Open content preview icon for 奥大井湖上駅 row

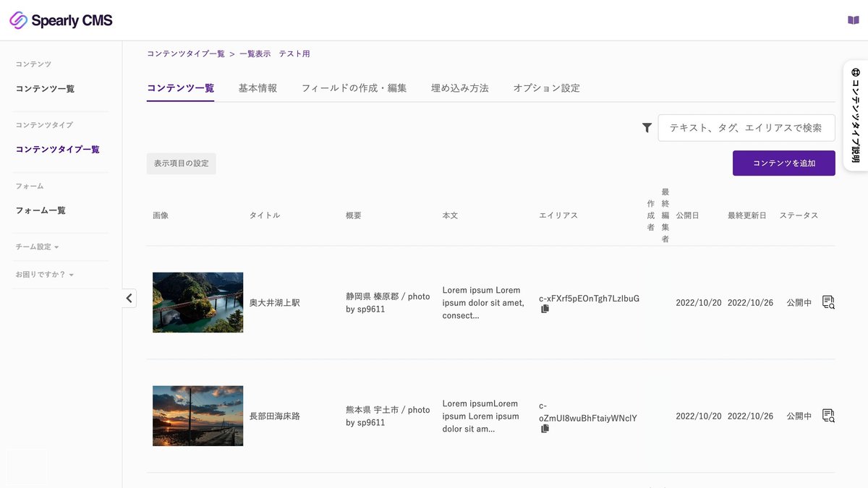[x=827, y=302]
